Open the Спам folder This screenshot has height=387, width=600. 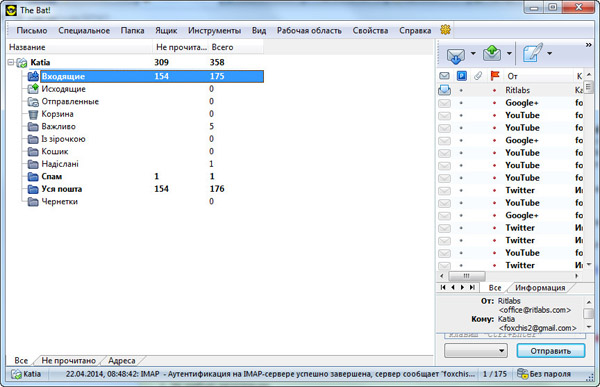click(52, 176)
